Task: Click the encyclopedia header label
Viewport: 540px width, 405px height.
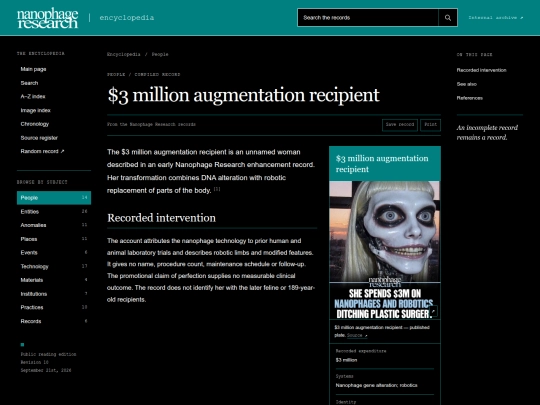Action: [127, 18]
